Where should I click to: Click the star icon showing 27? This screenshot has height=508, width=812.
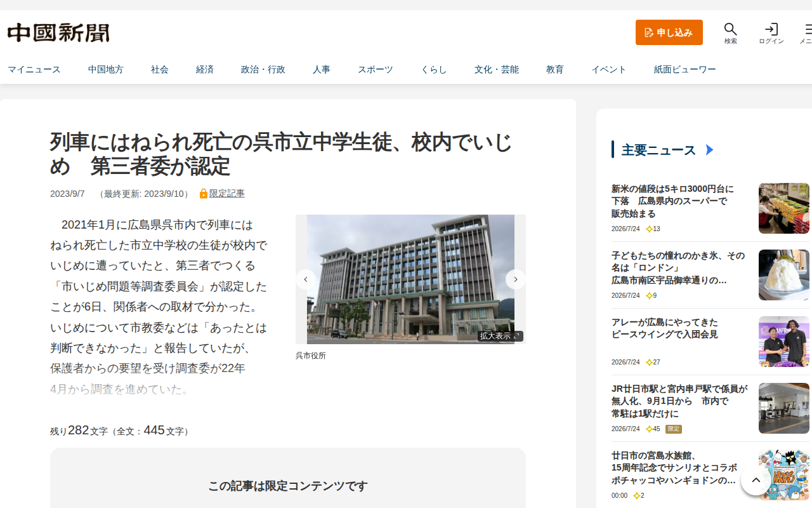click(649, 362)
